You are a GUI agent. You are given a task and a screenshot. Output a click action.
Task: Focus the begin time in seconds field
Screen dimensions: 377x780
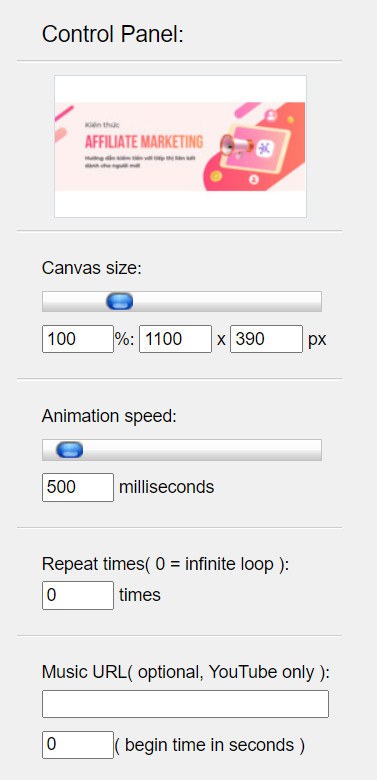click(x=78, y=745)
